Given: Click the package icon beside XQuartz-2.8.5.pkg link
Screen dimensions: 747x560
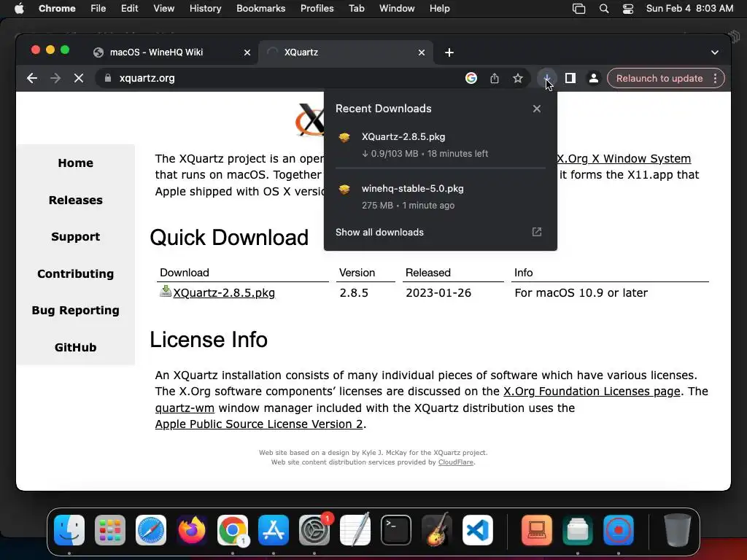Looking at the screenshot, I should [166, 291].
